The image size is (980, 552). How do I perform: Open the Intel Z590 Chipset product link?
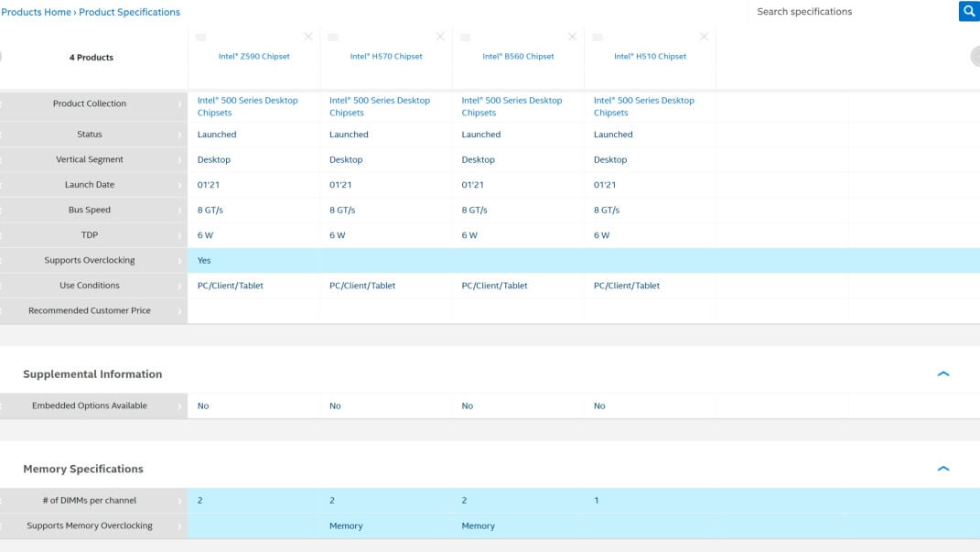tap(253, 57)
